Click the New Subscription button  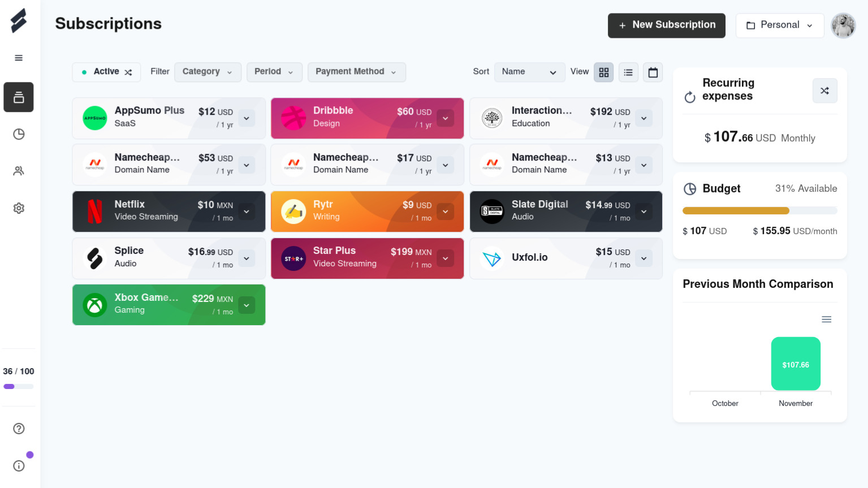[x=666, y=25]
